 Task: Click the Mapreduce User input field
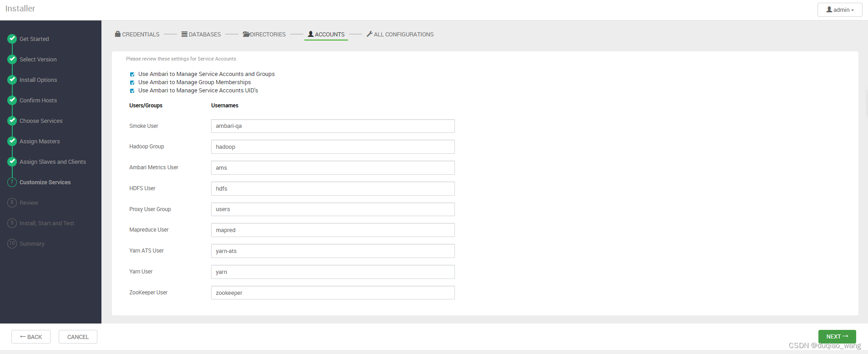(x=333, y=230)
